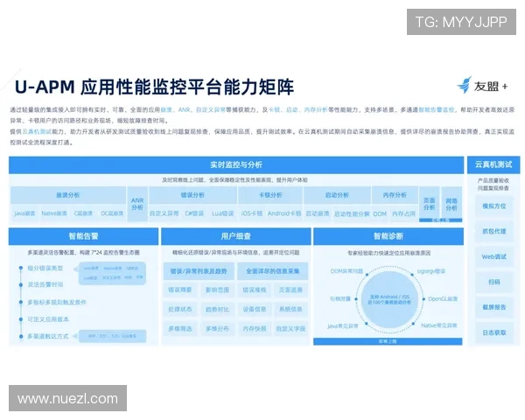Click the sigsegv错误 label
Viewport: 525px width, 420px height.
pos(431,271)
